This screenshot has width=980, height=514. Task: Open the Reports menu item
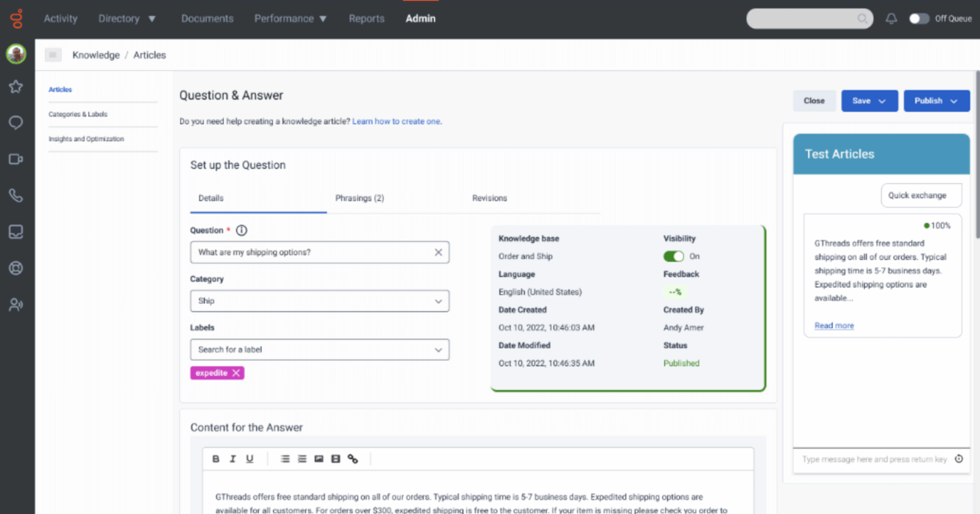366,19
